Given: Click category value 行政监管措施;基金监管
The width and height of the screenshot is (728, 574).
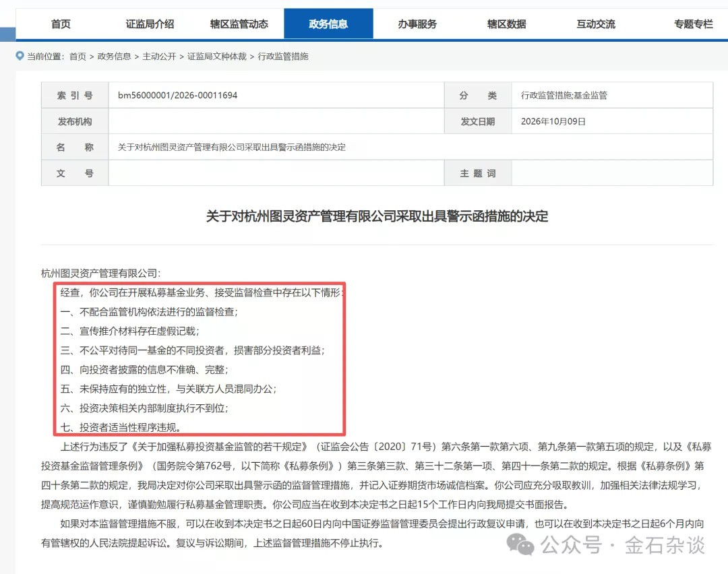Looking at the screenshot, I should pyautogui.click(x=564, y=95).
